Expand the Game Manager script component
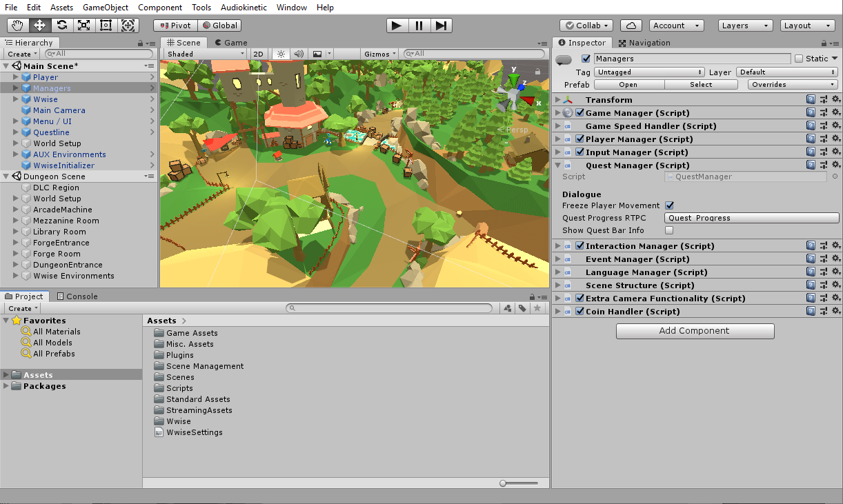 (x=558, y=113)
